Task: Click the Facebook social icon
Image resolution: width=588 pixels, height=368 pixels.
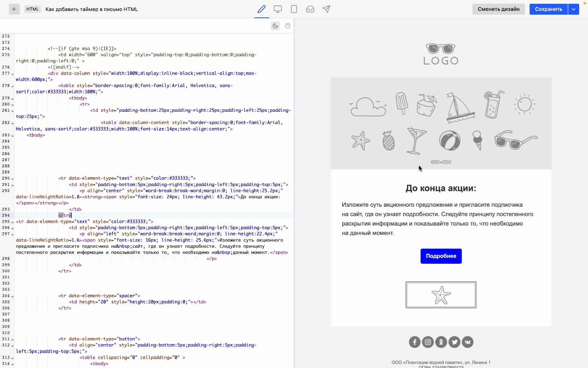Action: [x=414, y=342]
